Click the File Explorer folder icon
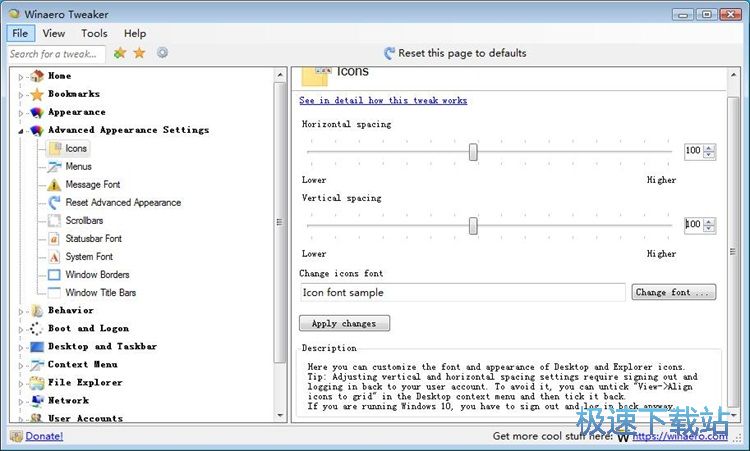The height and width of the screenshot is (451, 750). (37, 383)
